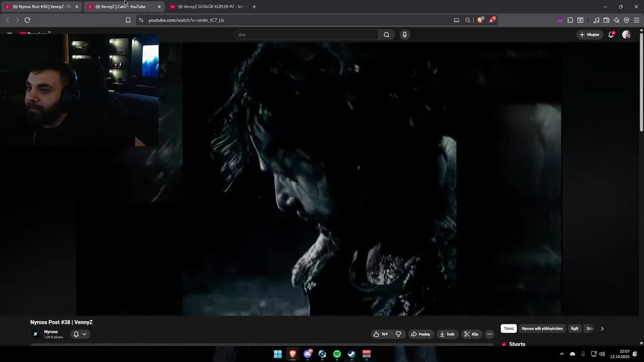Image resolution: width=644 pixels, height=362 pixels.
Task: Reload the current page
Action: (x=27, y=20)
